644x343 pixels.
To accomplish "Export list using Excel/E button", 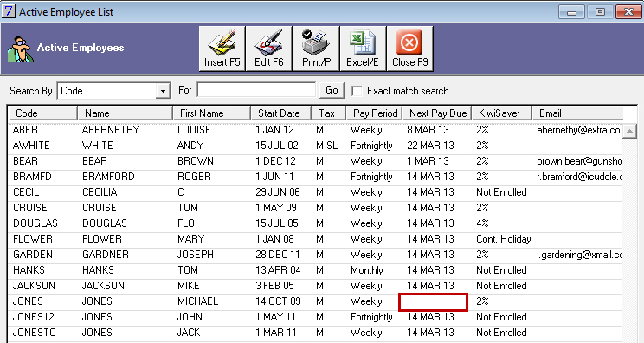I will click(363, 49).
